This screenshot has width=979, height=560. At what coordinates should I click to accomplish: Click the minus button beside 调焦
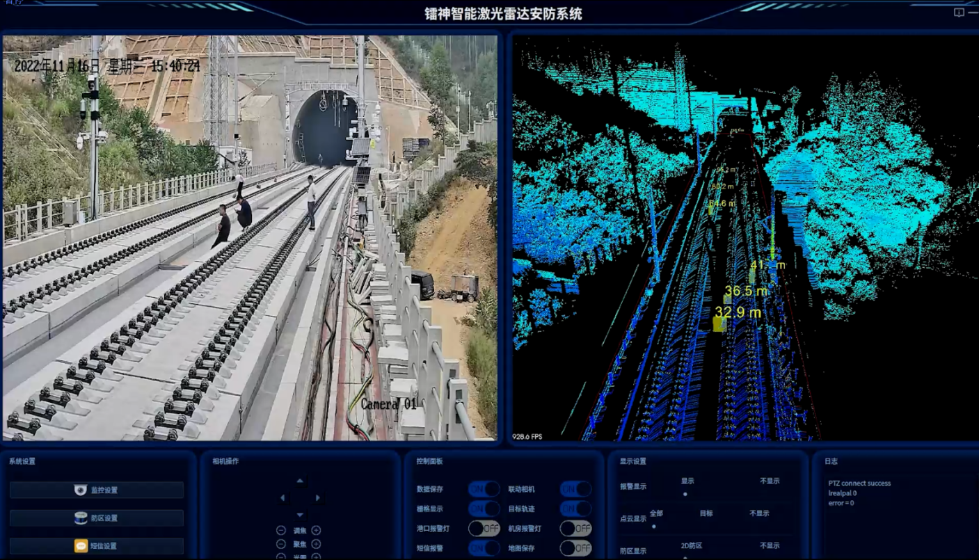281,530
